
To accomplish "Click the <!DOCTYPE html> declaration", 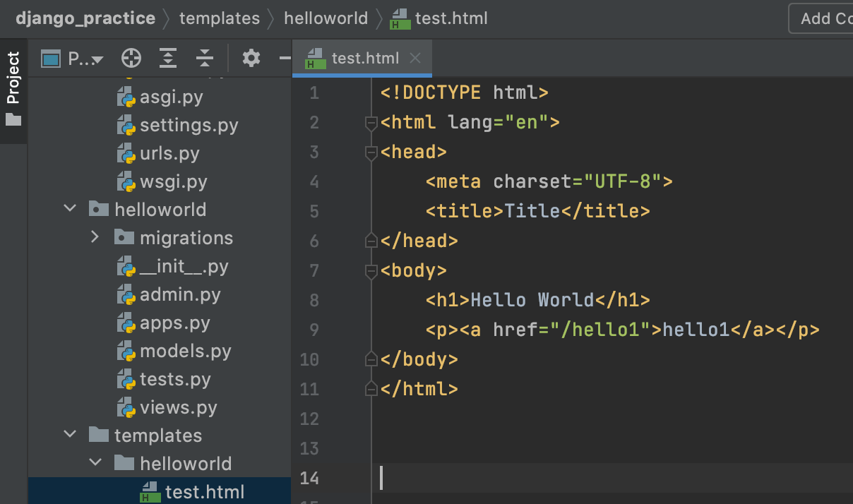I will tap(465, 92).
